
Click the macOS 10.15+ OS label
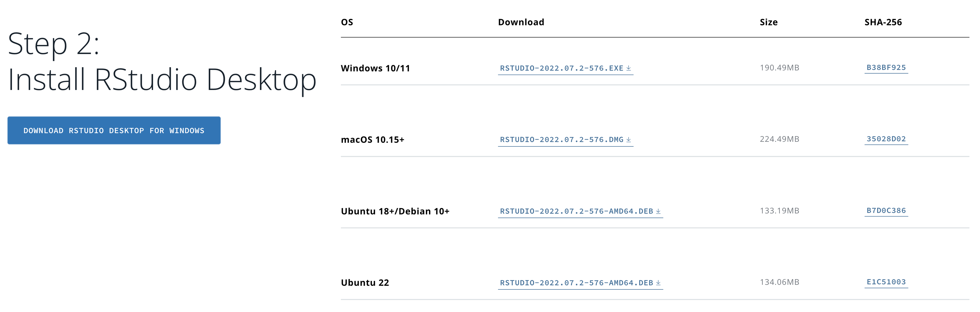pos(373,140)
